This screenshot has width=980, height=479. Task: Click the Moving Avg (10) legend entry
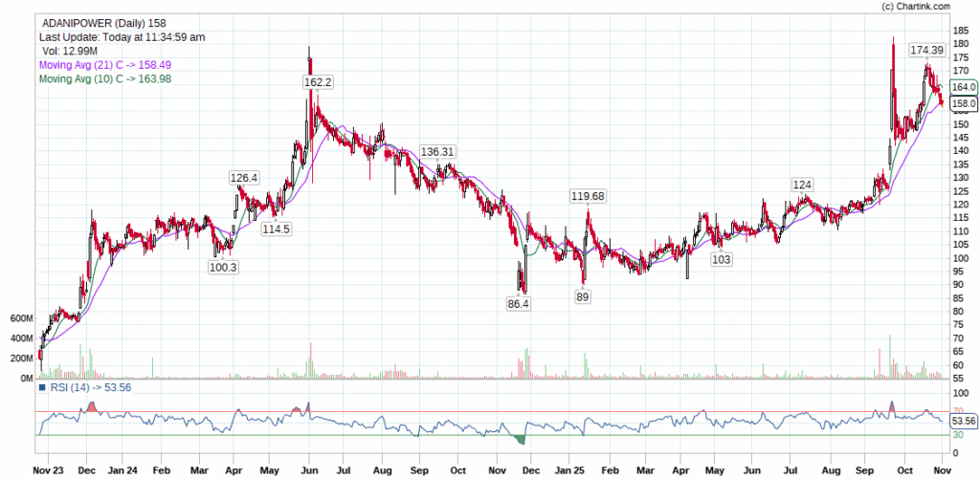point(105,78)
